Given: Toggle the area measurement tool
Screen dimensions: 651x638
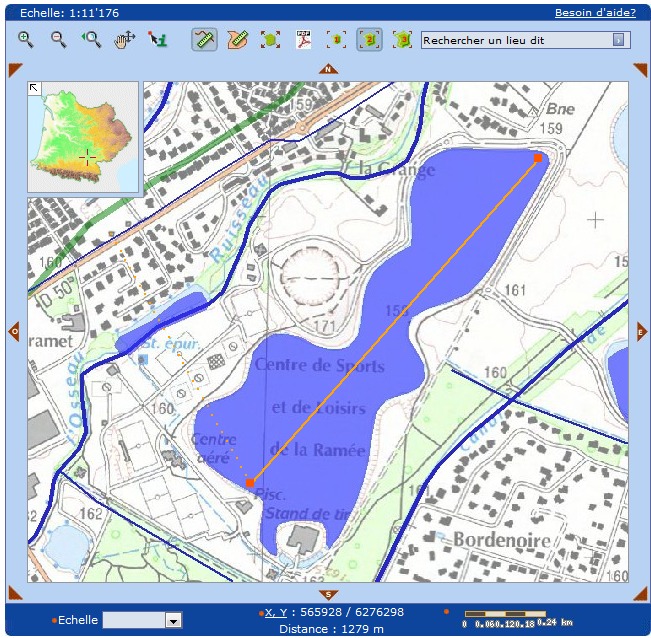Looking at the screenshot, I should pos(237,40).
